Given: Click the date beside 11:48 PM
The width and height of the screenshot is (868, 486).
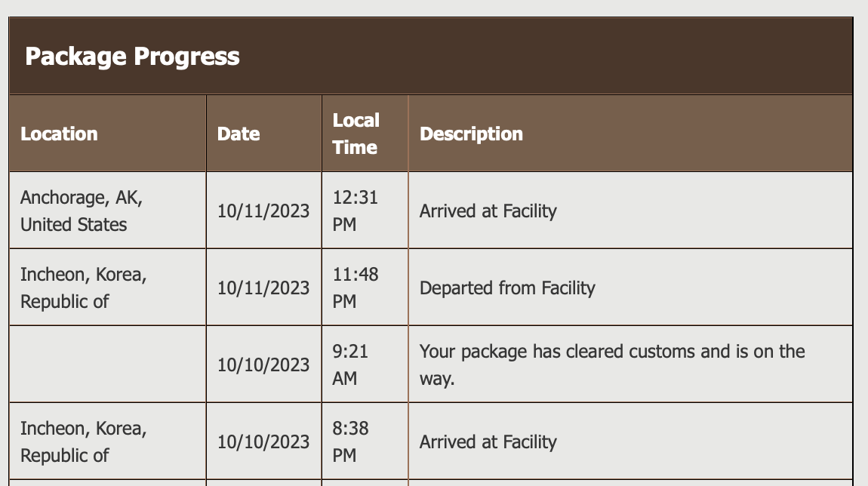Looking at the screenshot, I should pos(263,288).
